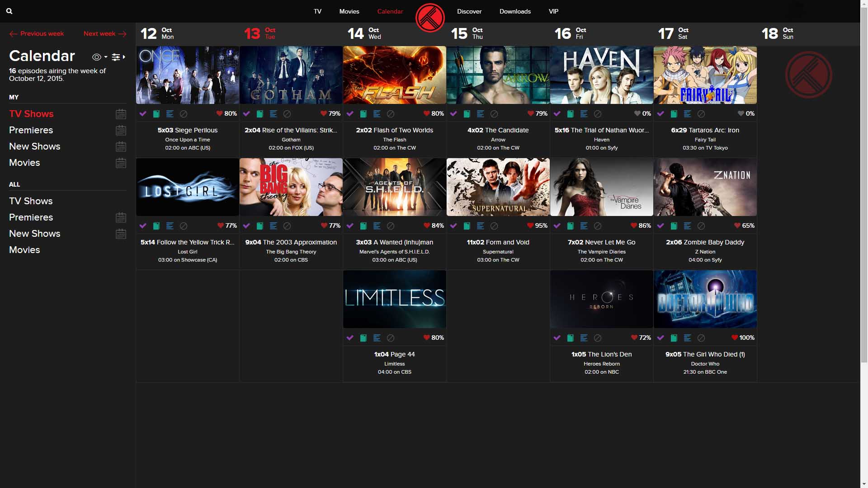Add Gotham 2x04 to collection (green icon)
This screenshot has height=488, width=868.
click(260, 114)
